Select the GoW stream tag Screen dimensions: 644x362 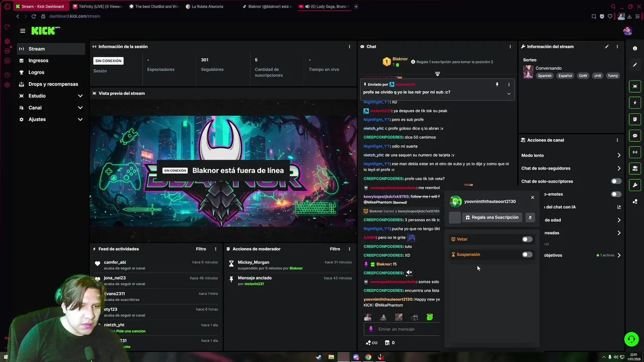(x=583, y=76)
